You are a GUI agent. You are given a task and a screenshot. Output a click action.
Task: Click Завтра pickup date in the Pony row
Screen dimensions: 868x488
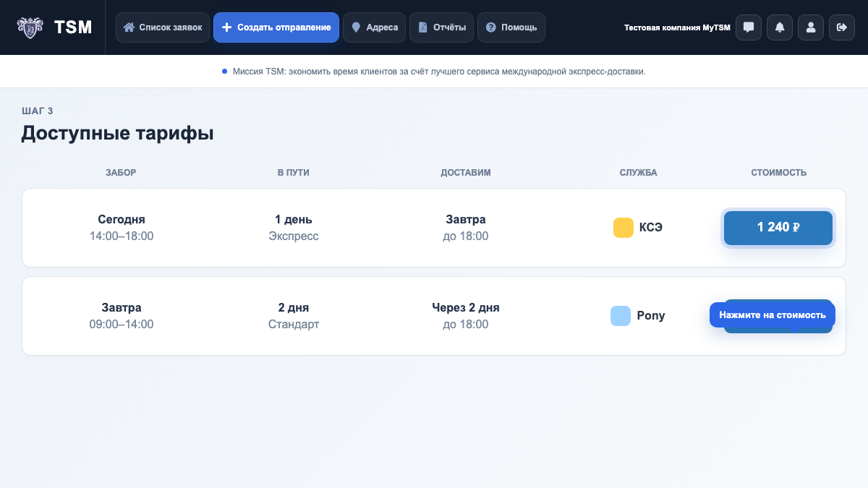pos(122,308)
